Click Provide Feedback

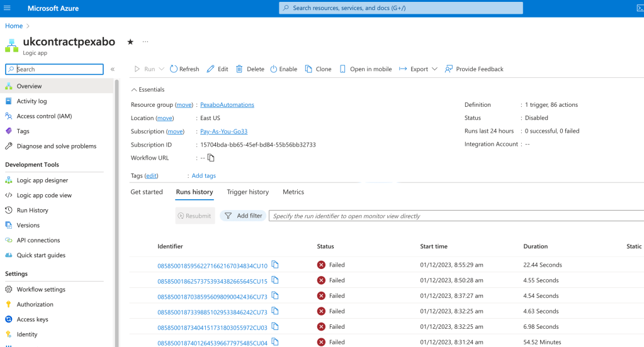(x=474, y=69)
